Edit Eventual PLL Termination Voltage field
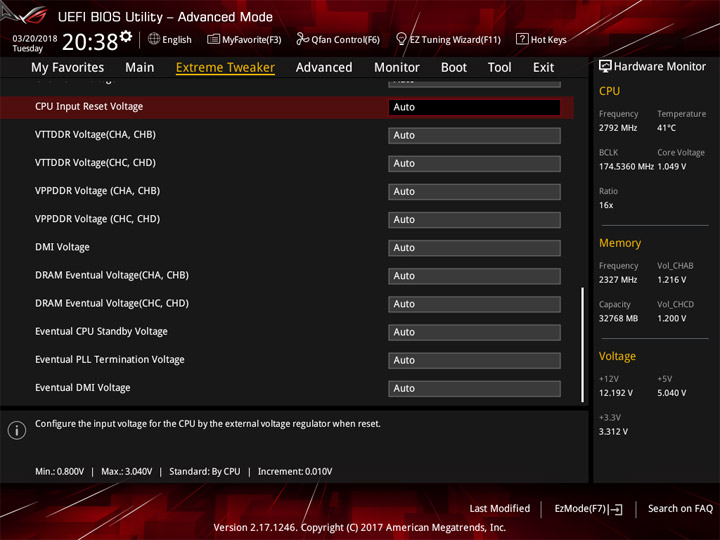Viewport: 720px width, 540px height. pos(474,360)
